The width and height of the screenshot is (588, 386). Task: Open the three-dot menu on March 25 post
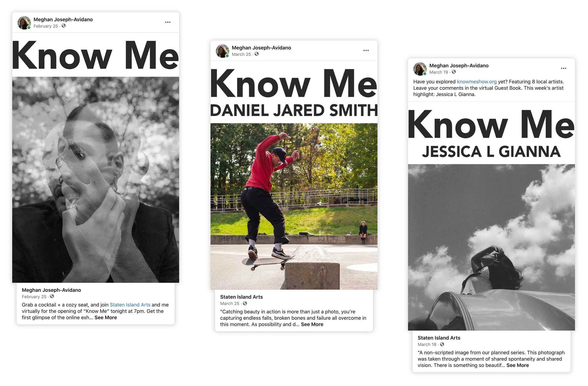(x=366, y=50)
